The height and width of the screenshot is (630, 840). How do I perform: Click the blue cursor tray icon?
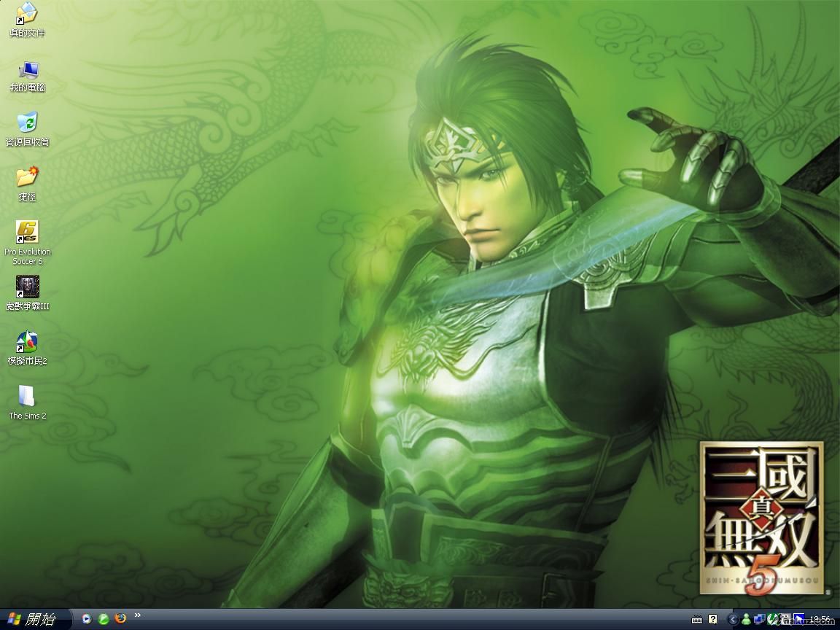coord(798,619)
